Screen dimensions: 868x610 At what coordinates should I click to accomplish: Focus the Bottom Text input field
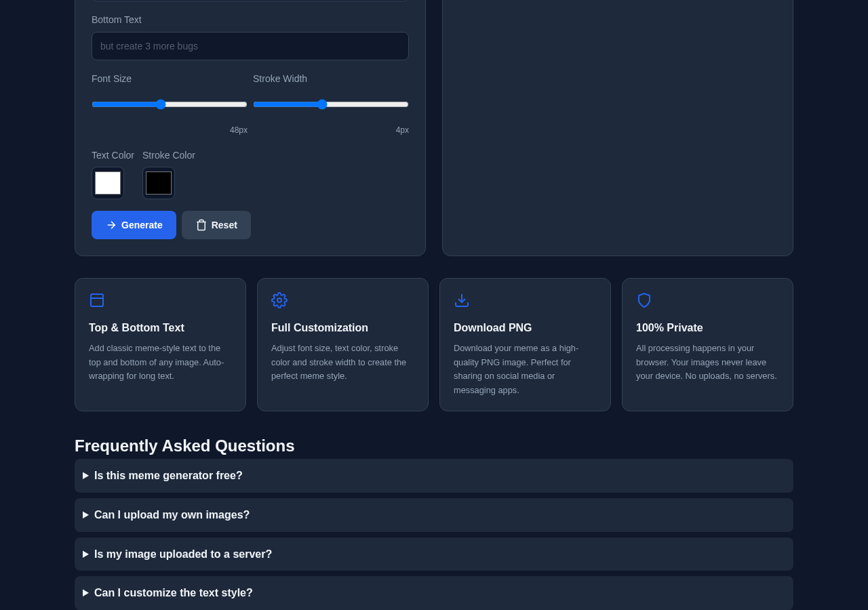point(250,46)
